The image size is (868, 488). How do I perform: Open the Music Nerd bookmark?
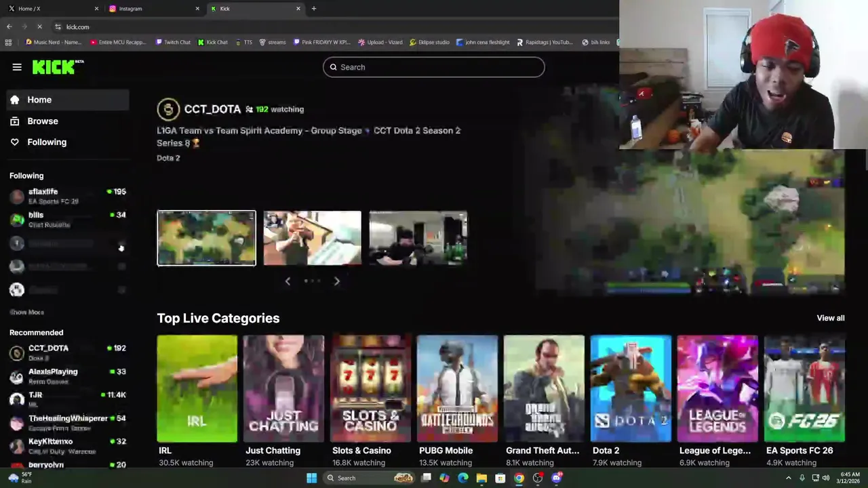[x=54, y=42]
